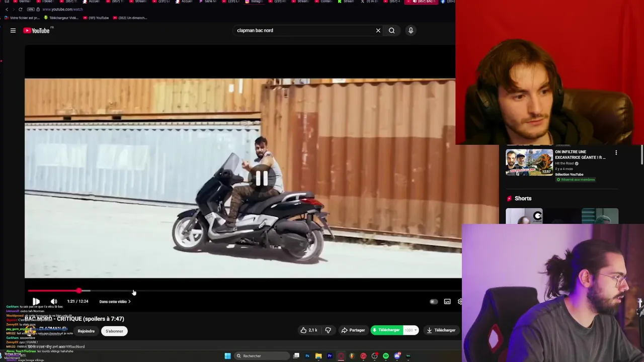The height and width of the screenshot is (362, 644).
Task: Open the YouTube hamburger guide menu
Action: 13,31
